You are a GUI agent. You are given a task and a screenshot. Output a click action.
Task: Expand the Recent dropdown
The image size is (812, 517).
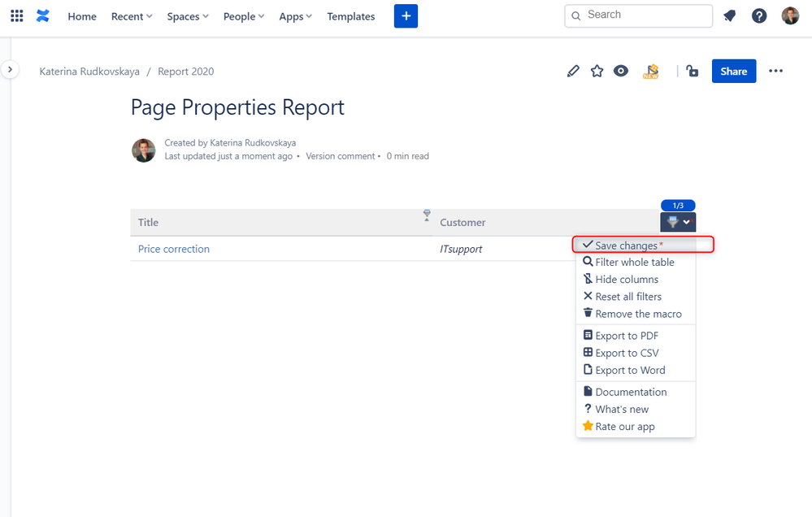(132, 16)
